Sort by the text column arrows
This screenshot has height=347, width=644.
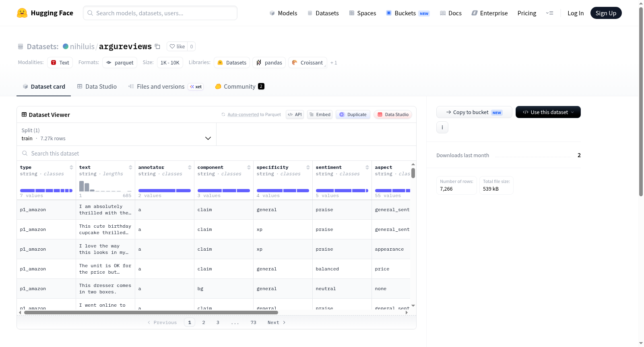click(x=130, y=167)
